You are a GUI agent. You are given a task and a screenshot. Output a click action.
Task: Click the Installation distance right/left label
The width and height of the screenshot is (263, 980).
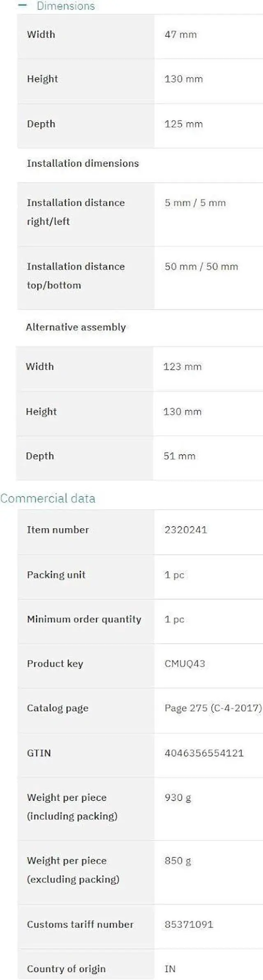pos(76,212)
